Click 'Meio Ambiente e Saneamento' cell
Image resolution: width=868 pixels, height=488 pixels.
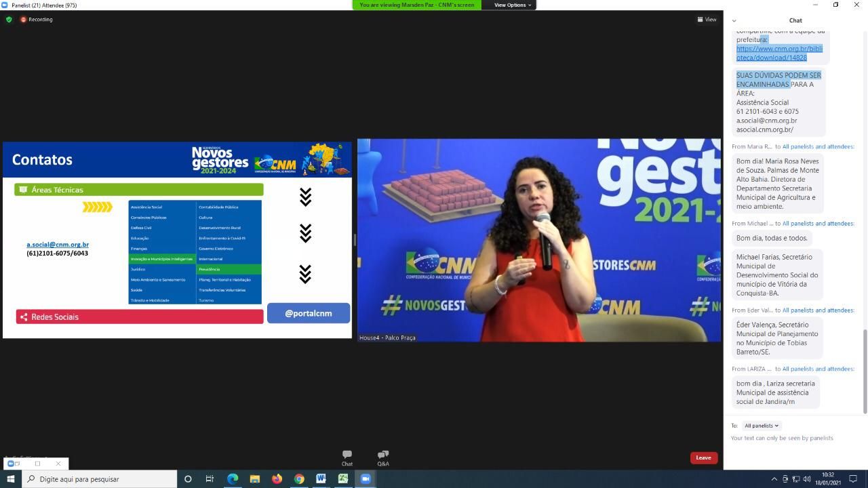coord(162,279)
